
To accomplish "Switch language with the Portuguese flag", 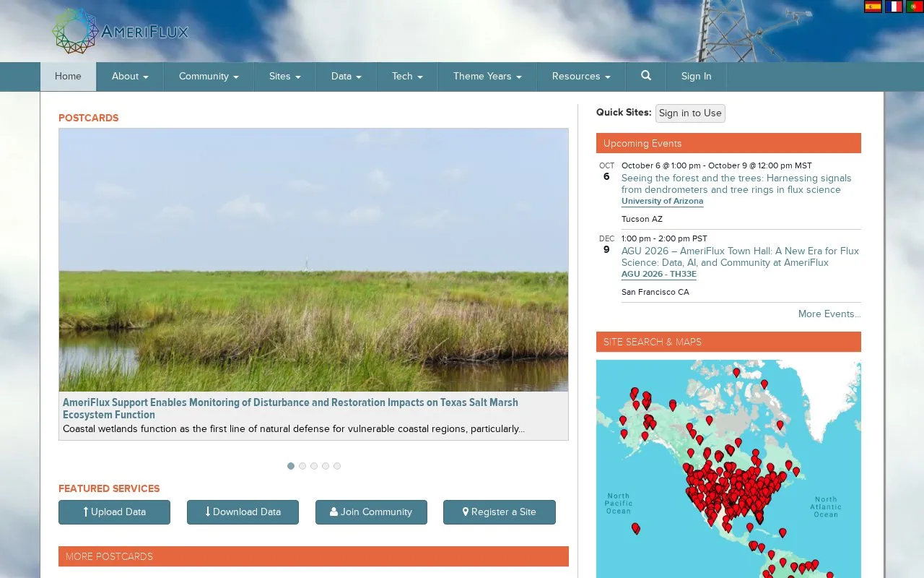I will (x=915, y=7).
